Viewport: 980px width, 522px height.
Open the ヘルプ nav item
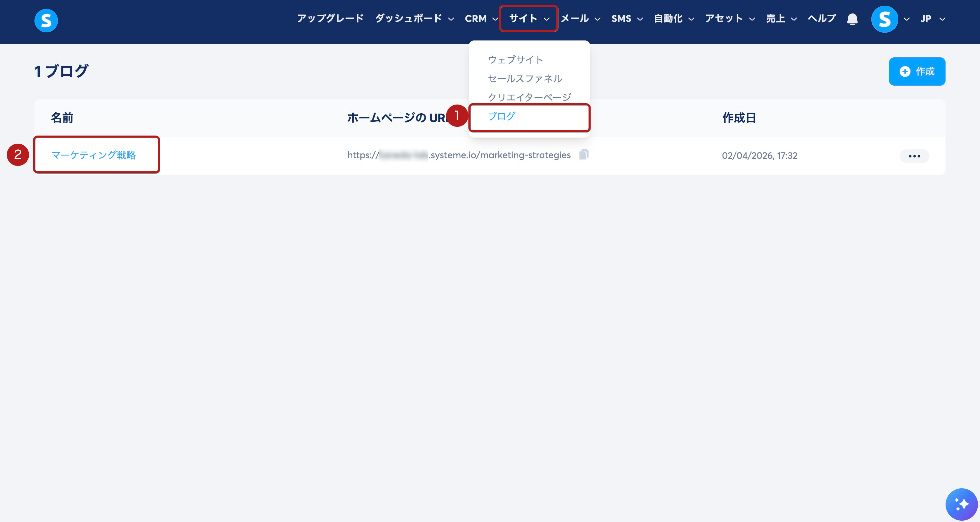tap(822, 19)
